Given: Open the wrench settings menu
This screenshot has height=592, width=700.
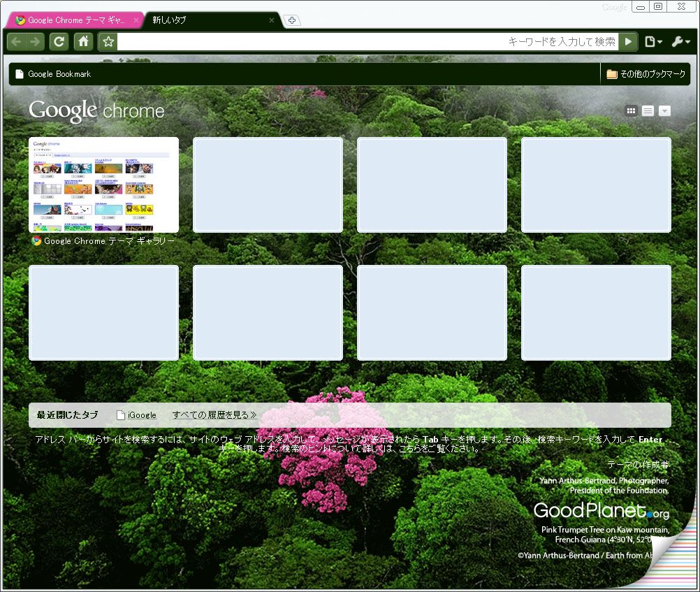Looking at the screenshot, I should 680,42.
